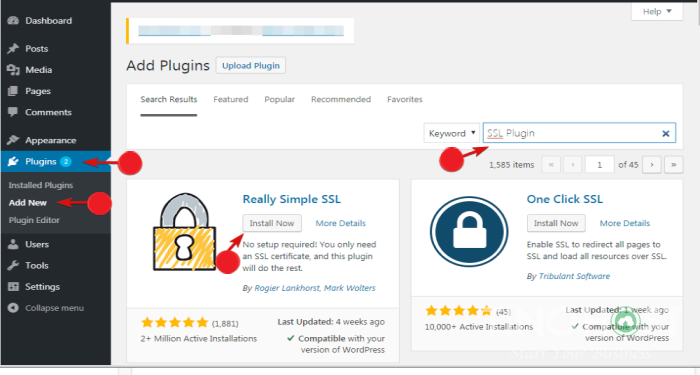700x375 pixels.
Task: Click the "10,000+ Active Installations" text
Action: click(x=479, y=327)
